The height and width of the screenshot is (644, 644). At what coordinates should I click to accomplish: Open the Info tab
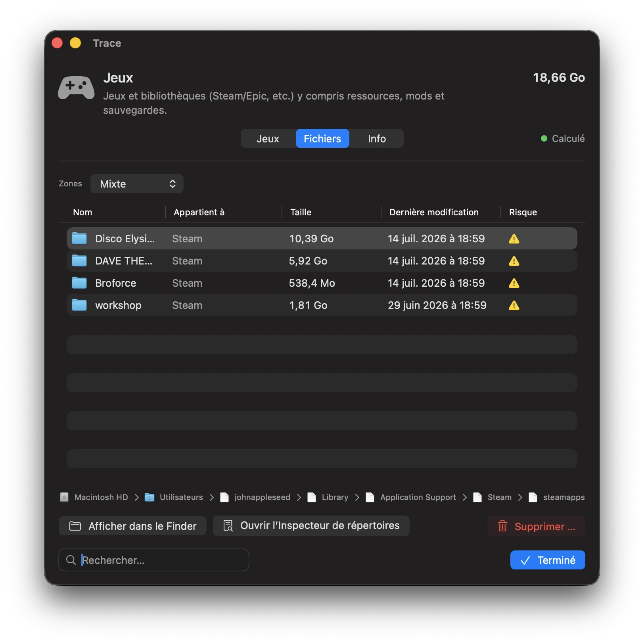(377, 139)
